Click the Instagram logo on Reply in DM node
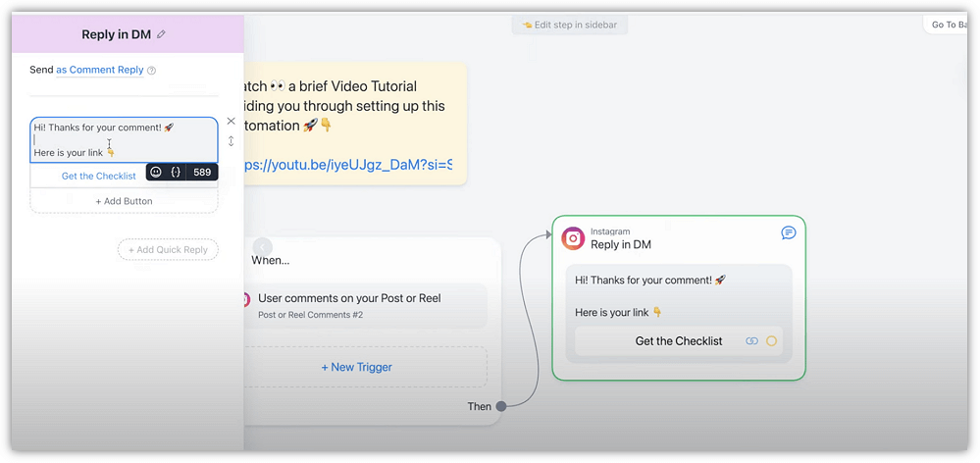Viewport: 980px width, 463px height. click(x=573, y=238)
